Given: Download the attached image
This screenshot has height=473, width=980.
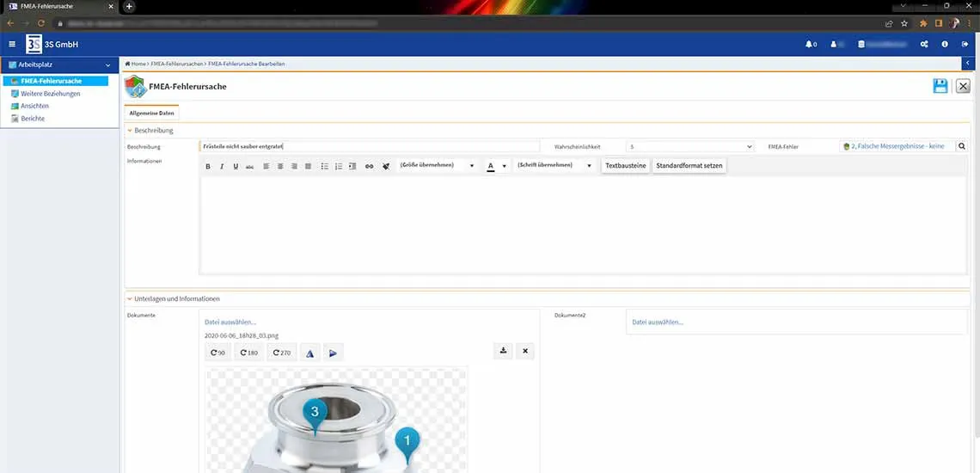Looking at the screenshot, I should coord(503,351).
